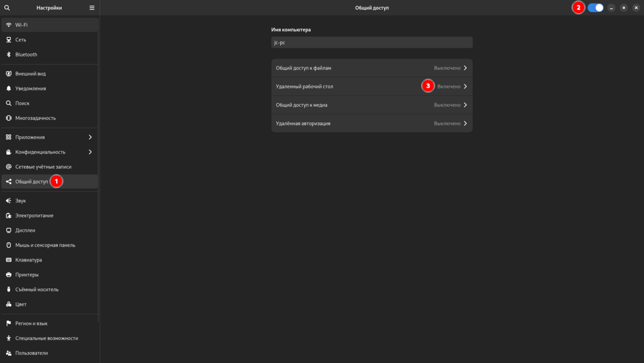Open the Сеть settings panel
The image size is (644, 363).
click(x=49, y=40)
